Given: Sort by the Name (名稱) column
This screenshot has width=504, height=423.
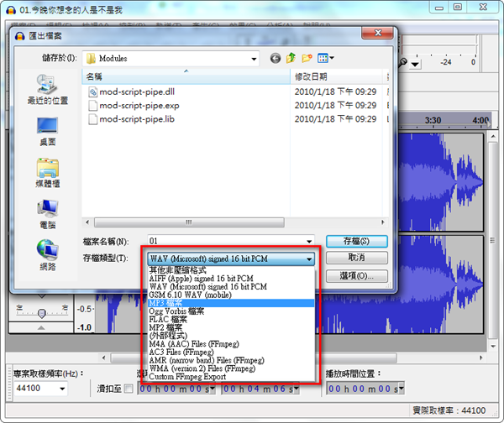Looking at the screenshot, I should pos(186,76).
